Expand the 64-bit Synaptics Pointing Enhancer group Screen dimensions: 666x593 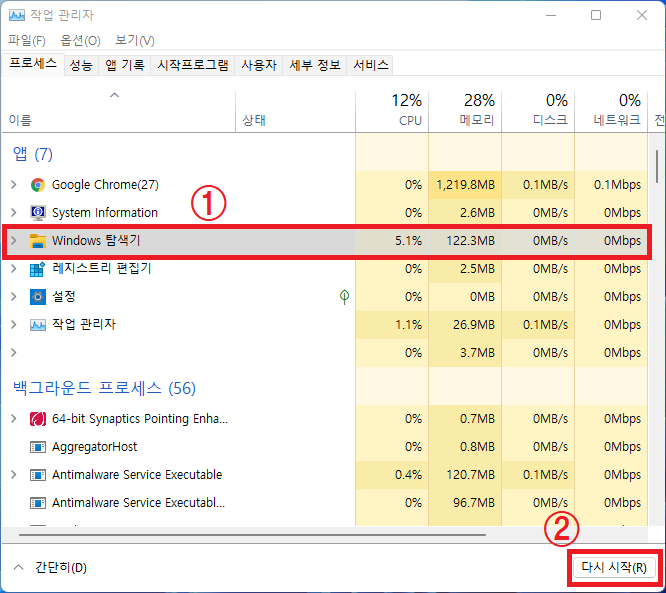pyautogui.click(x=14, y=419)
